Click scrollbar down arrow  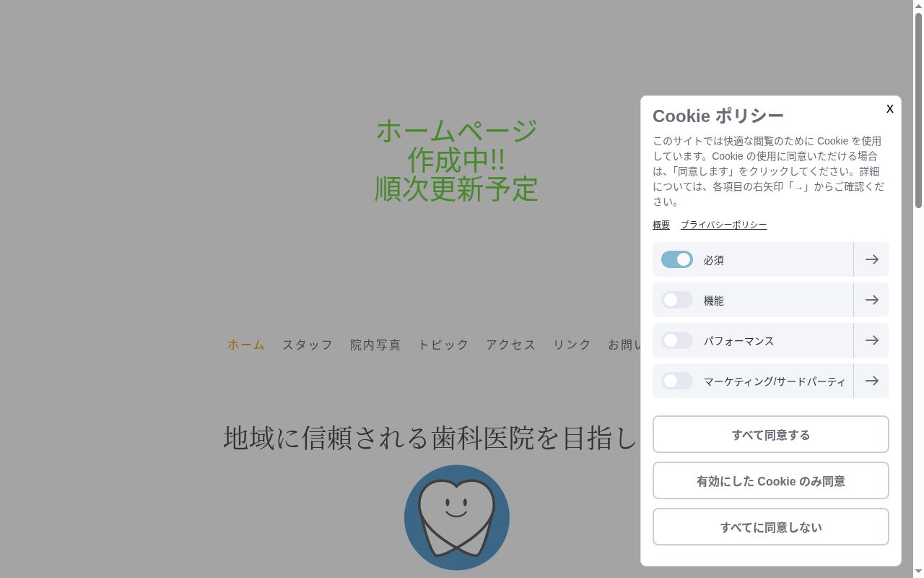click(x=918, y=572)
